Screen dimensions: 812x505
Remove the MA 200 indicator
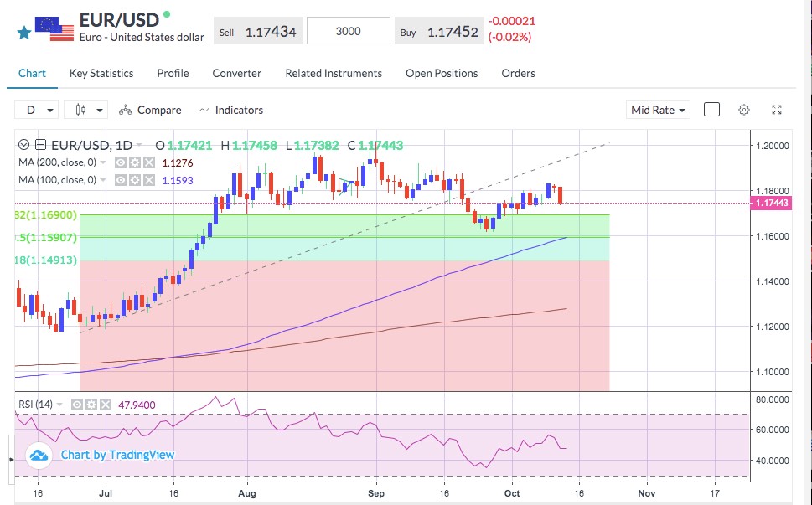(149, 163)
